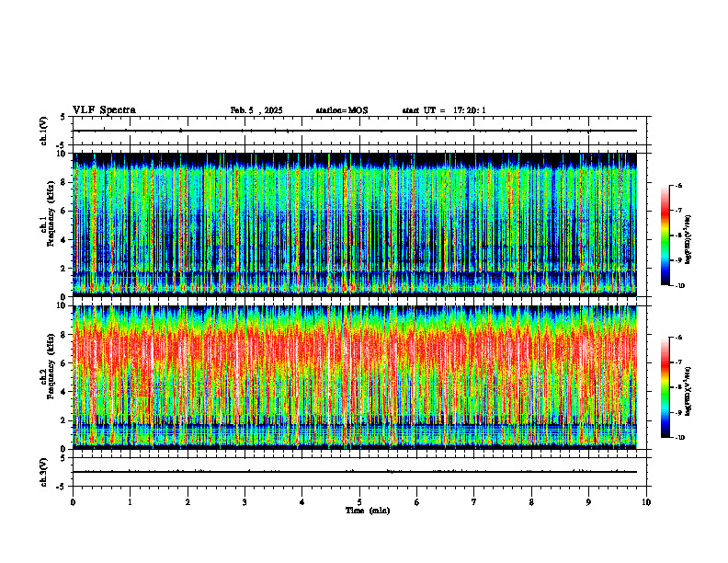Click the ch.1(V) waveform strip at top
728x563 pixels.
tap(361, 131)
